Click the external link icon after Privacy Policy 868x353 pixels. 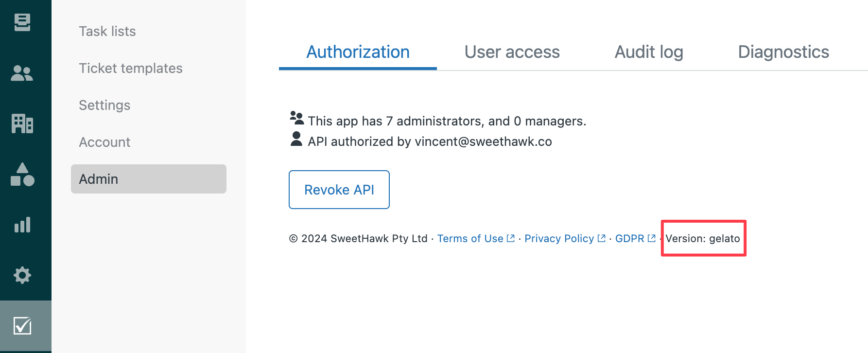click(602, 238)
